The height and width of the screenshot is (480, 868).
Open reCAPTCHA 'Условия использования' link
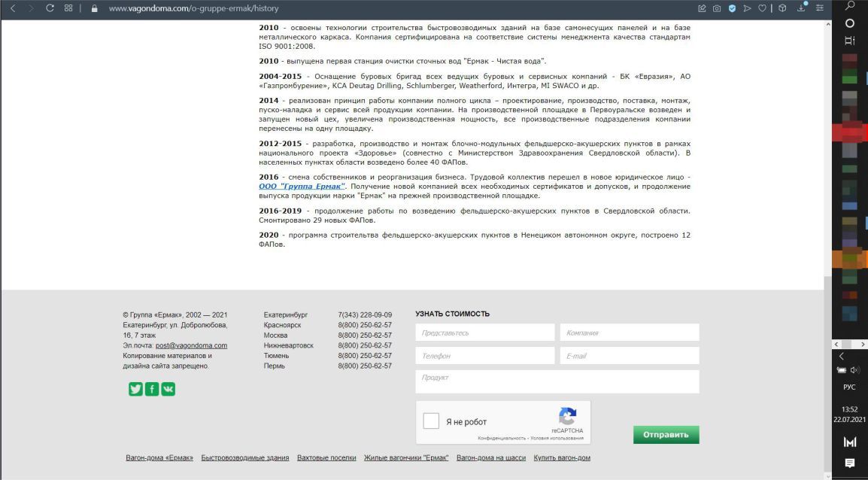point(557,438)
